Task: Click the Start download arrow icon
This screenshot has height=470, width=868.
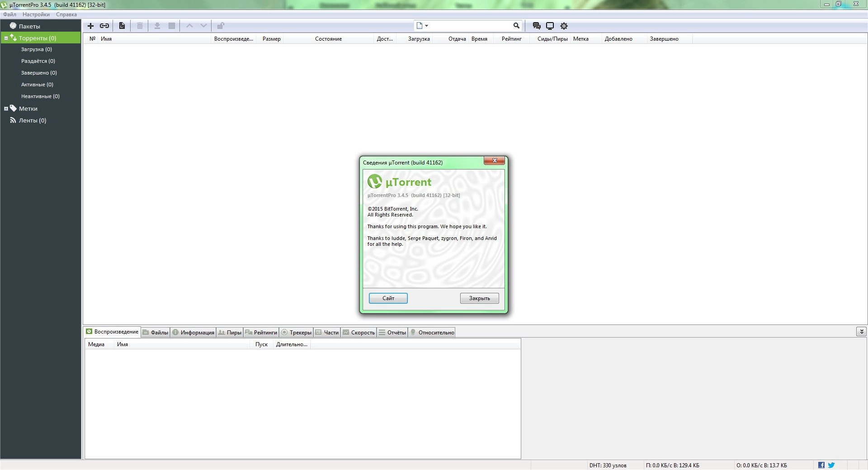Action: pyautogui.click(x=157, y=26)
